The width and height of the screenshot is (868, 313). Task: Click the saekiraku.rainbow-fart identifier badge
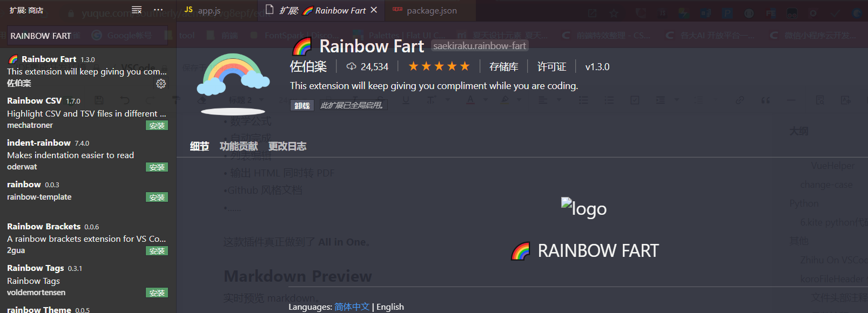[x=480, y=46]
